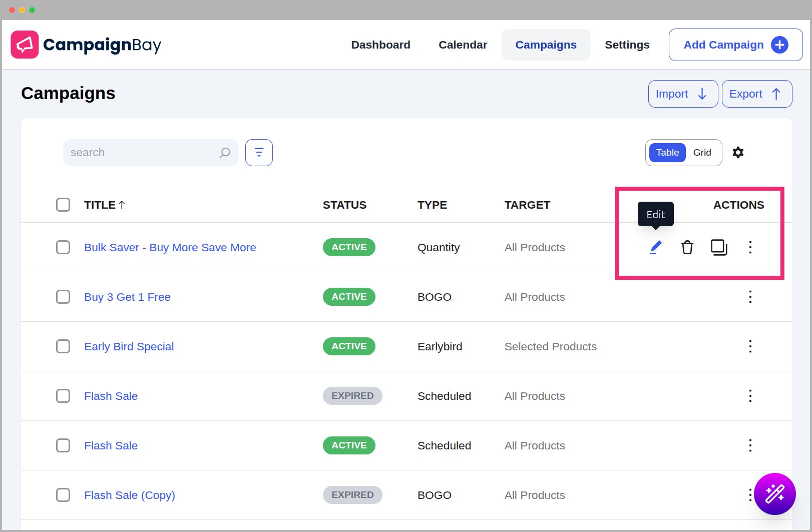The width and height of the screenshot is (812, 532).
Task: Switch to the Calendar page
Action: [463, 45]
